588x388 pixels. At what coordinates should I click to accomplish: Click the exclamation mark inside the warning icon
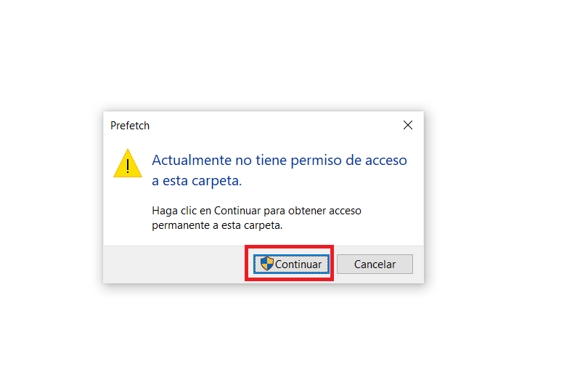[128, 166]
